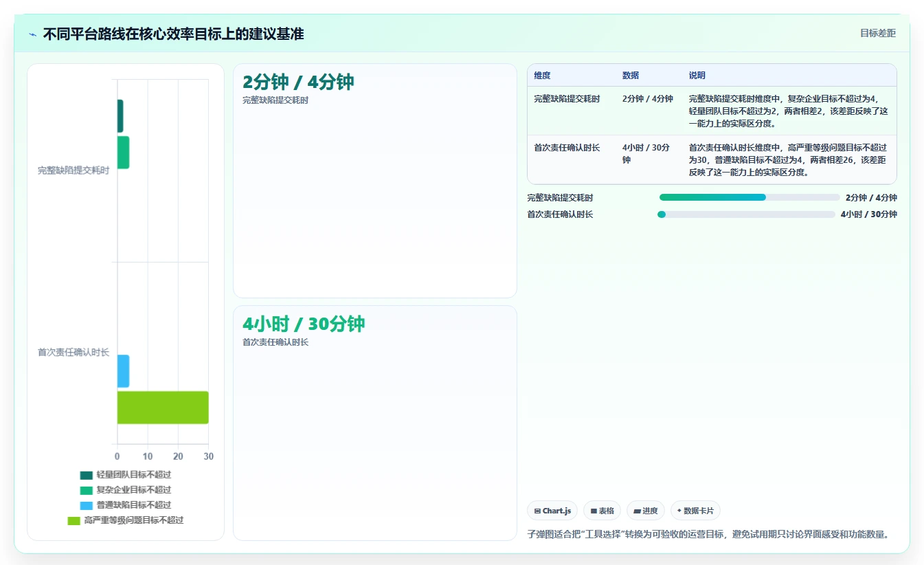Click the footer note starting with 子弹图适合把
This screenshot has width=924, height=565.
[x=708, y=533]
